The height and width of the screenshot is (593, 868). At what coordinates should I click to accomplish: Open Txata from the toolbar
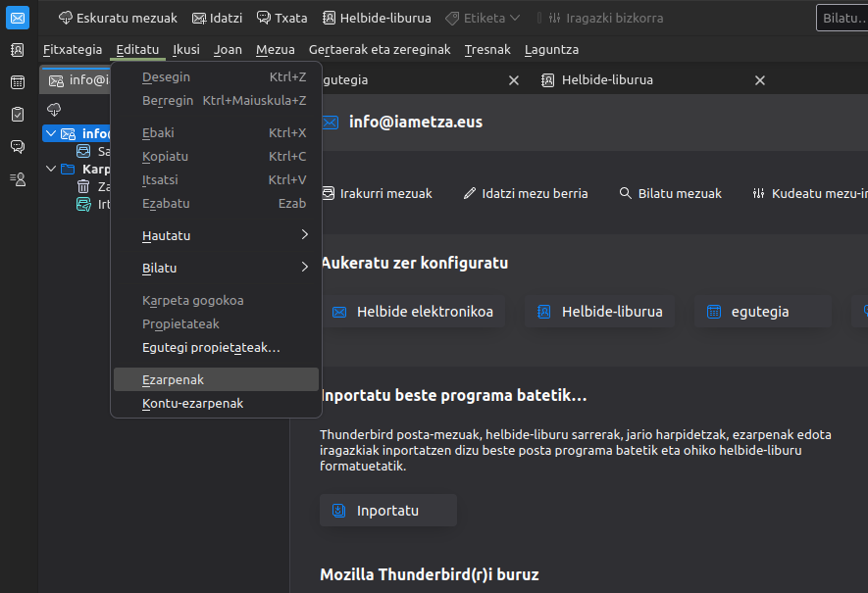(x=281, y=18)
